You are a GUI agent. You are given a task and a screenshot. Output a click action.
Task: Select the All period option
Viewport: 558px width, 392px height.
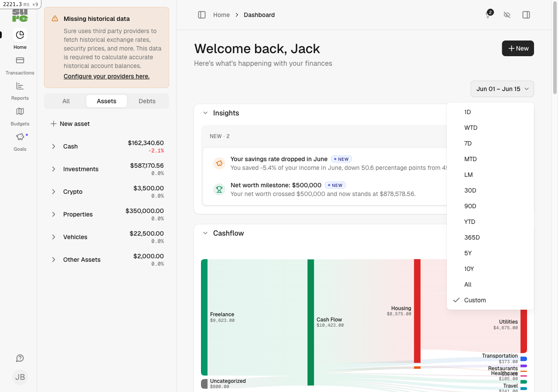click(x=490, y=284)
